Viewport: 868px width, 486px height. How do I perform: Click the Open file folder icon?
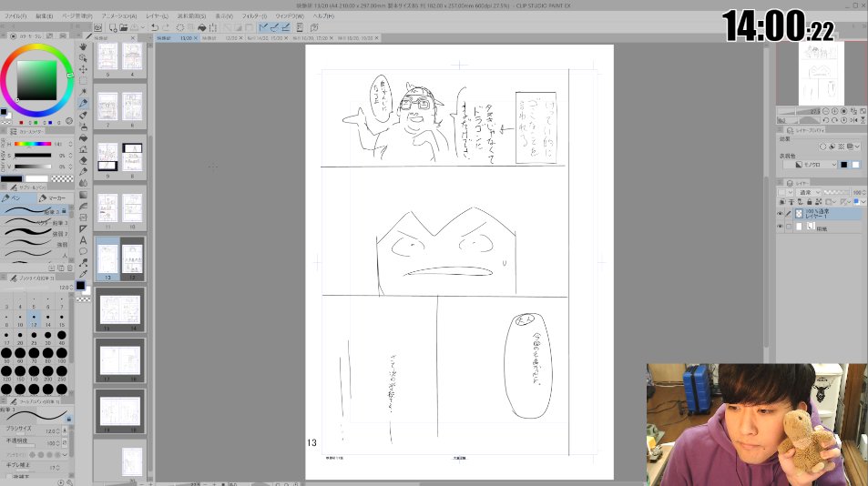[124, 27]
